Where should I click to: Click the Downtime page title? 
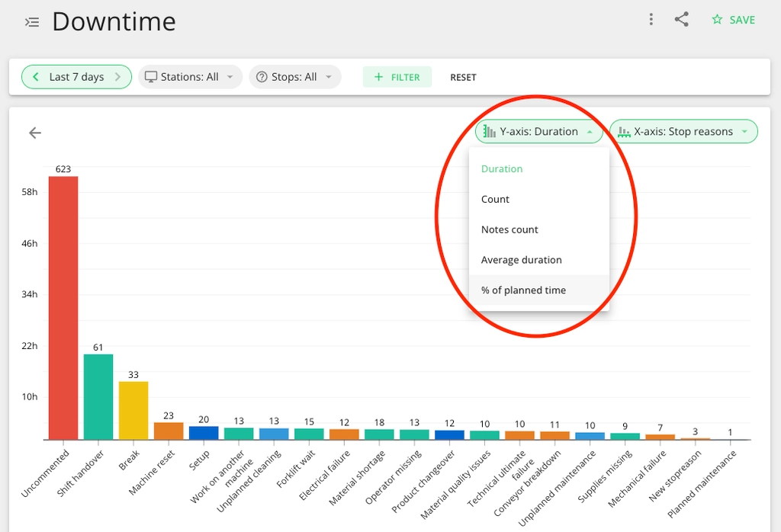tap(114, 22)
